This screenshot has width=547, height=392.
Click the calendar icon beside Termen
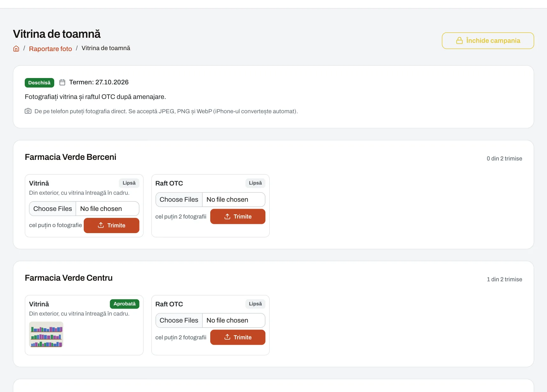click(x=62, y=82)
